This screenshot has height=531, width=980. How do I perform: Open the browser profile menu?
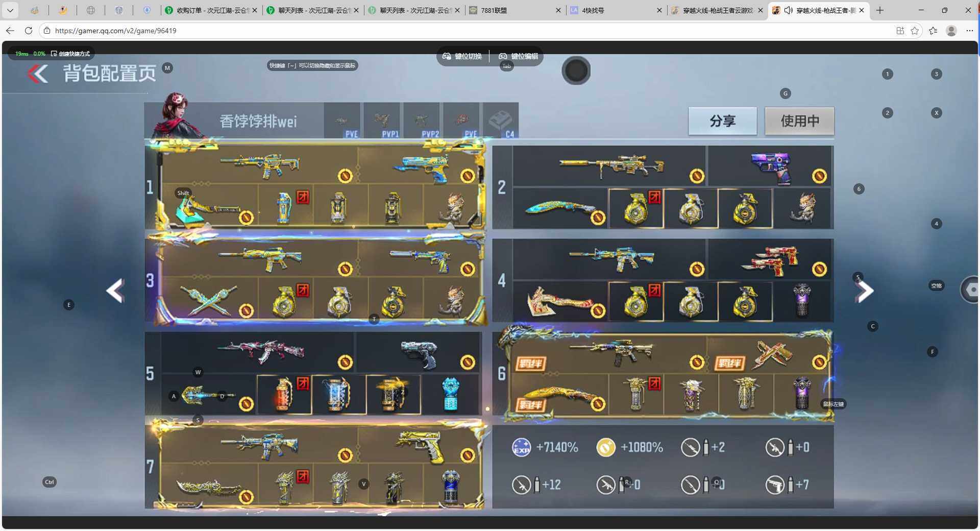tap(951, 31)
